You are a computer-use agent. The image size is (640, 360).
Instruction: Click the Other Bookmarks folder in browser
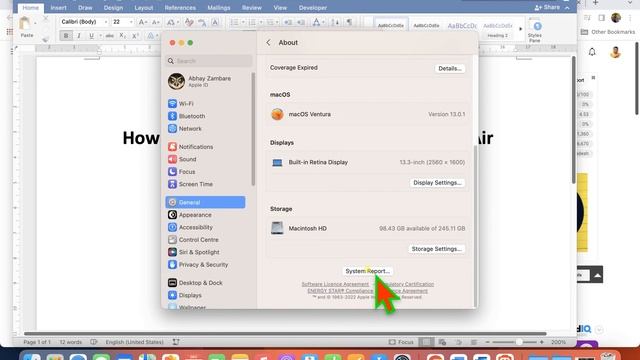[608, 32]
